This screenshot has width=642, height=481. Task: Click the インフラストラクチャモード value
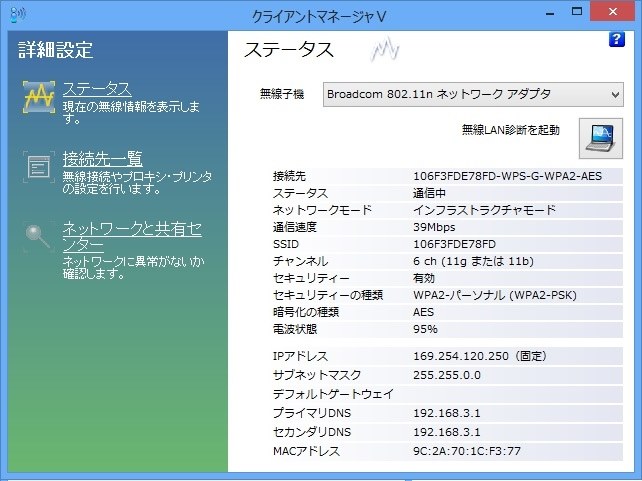484,210
